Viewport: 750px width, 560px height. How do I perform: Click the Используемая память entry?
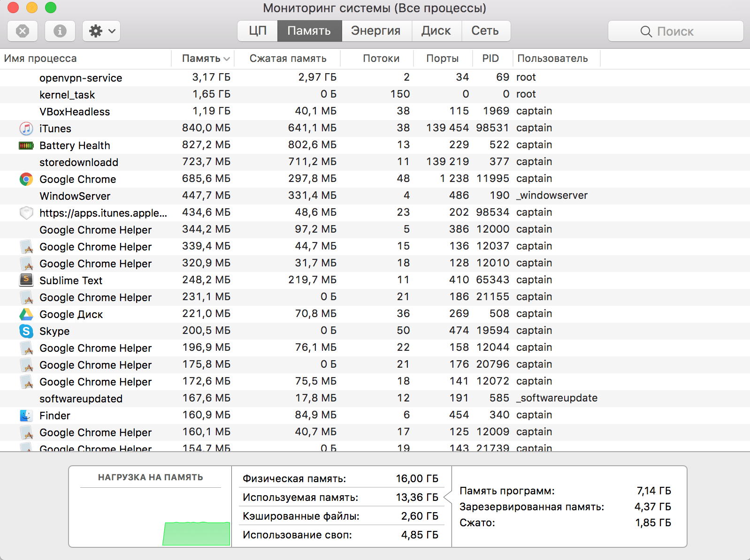340,497
